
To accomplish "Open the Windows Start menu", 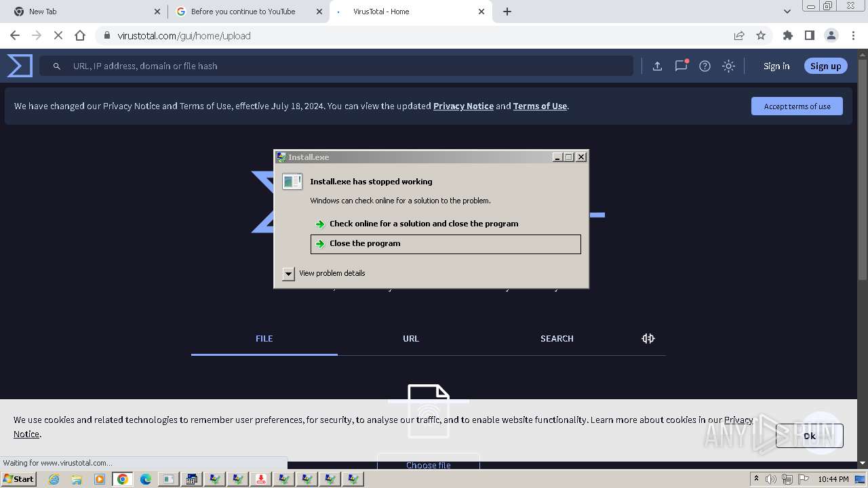I will 18,479.
